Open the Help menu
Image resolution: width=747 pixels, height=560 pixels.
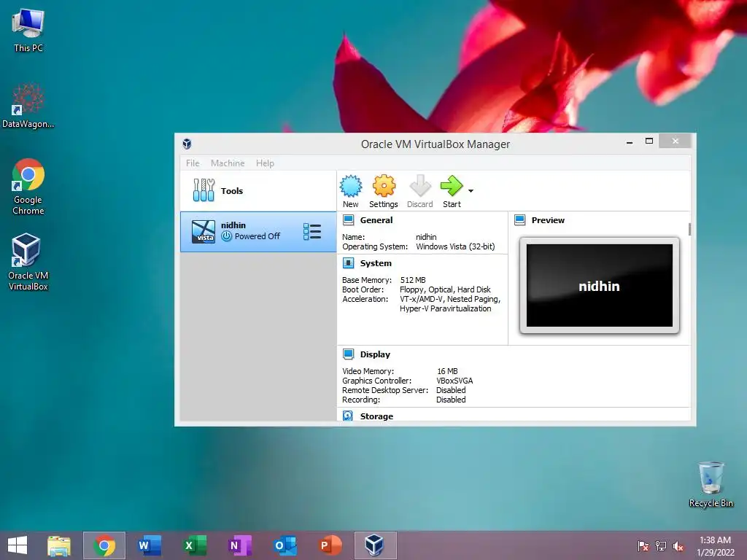[x=265, y=163]
